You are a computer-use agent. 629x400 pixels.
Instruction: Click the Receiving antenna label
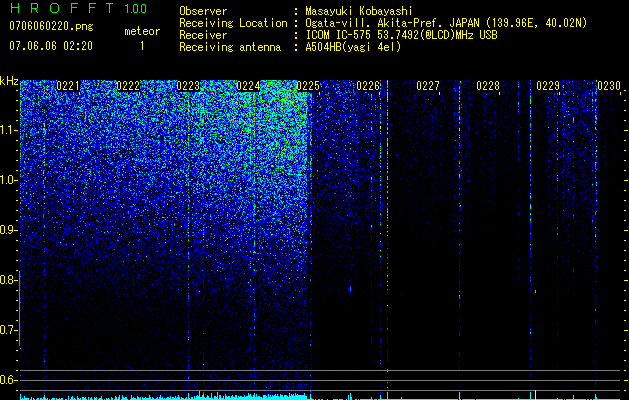230,47
